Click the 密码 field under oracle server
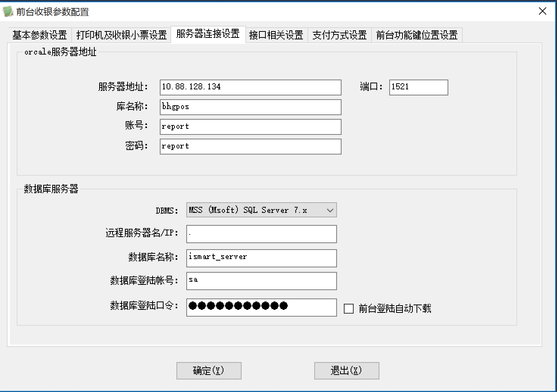 tap(251, 146)
